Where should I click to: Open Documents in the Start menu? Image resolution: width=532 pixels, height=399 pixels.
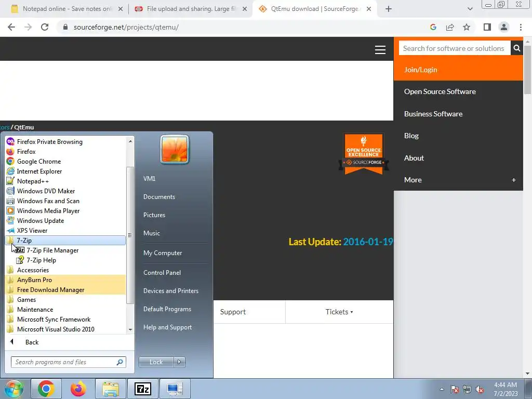tap(159, 197)
